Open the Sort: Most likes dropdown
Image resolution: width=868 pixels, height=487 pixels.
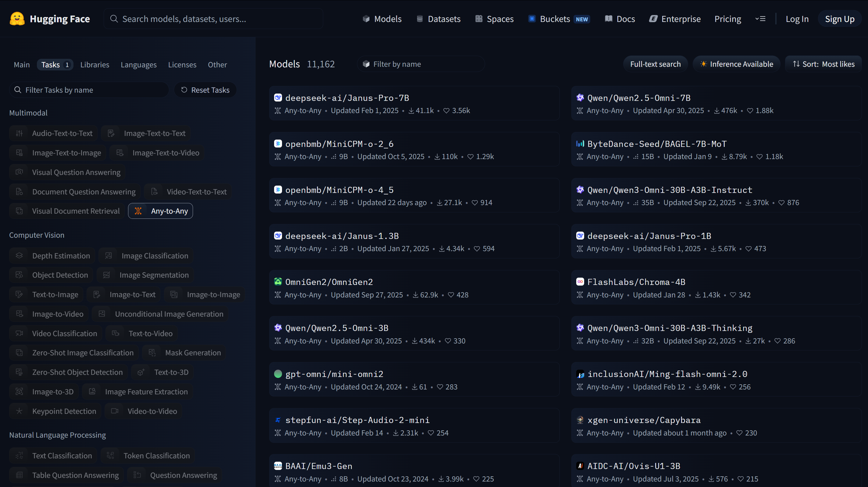823,64
